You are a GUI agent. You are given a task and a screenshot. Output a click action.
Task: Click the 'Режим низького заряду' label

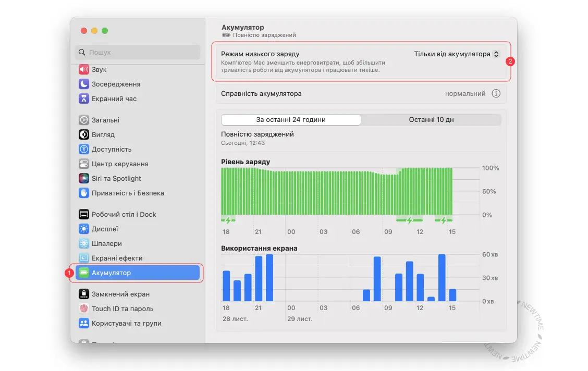tap(260, 54)
